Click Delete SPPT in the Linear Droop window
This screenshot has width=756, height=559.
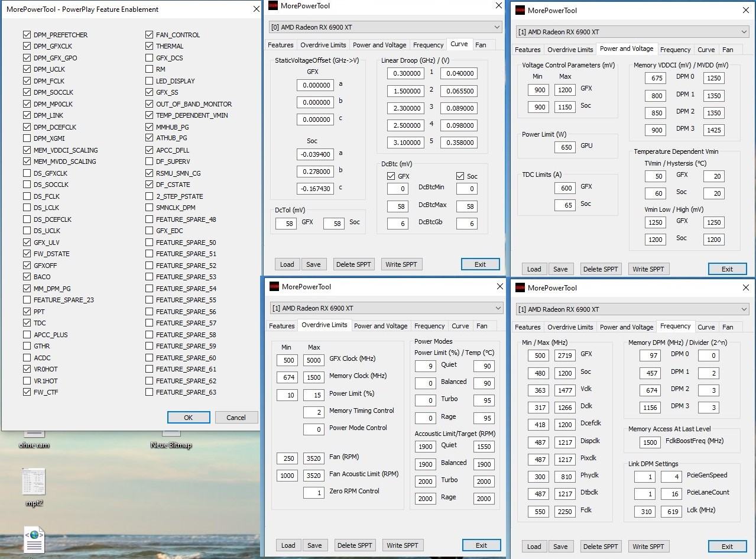coord(353,264)
